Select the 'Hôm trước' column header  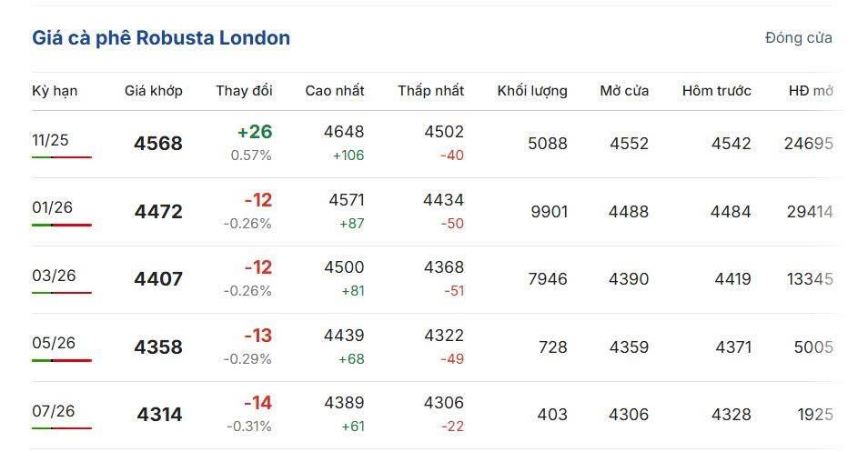tap(717, 91)
